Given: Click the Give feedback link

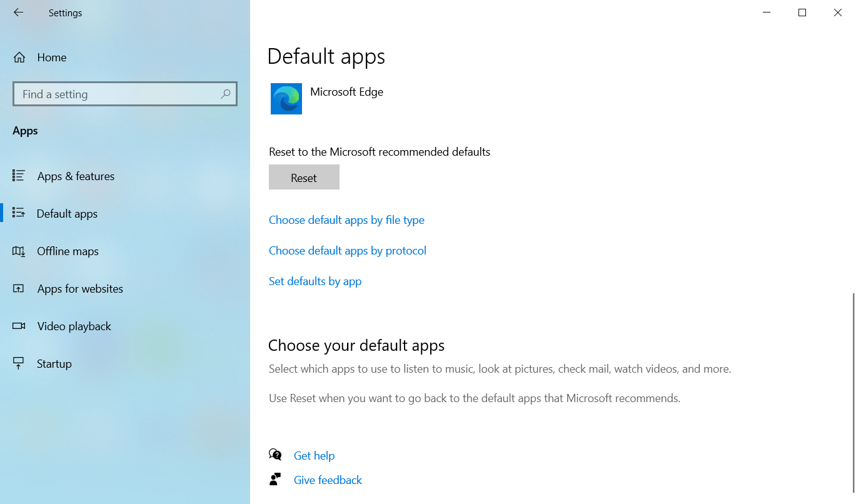Looking at the screenshot, I should (328, 480).
